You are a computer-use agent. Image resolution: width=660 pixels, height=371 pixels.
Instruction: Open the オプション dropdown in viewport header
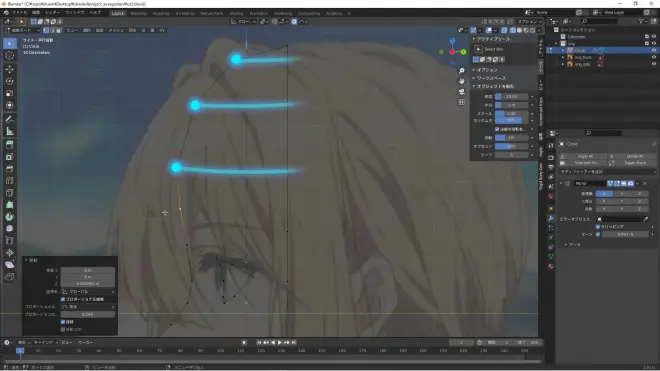(530, 21)
